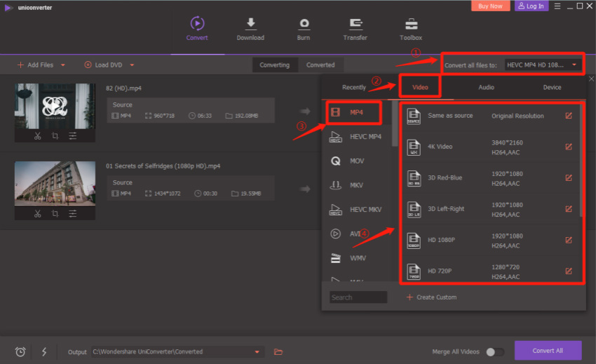
Task: Select the Video format tab
Action: tap(420, 88)
